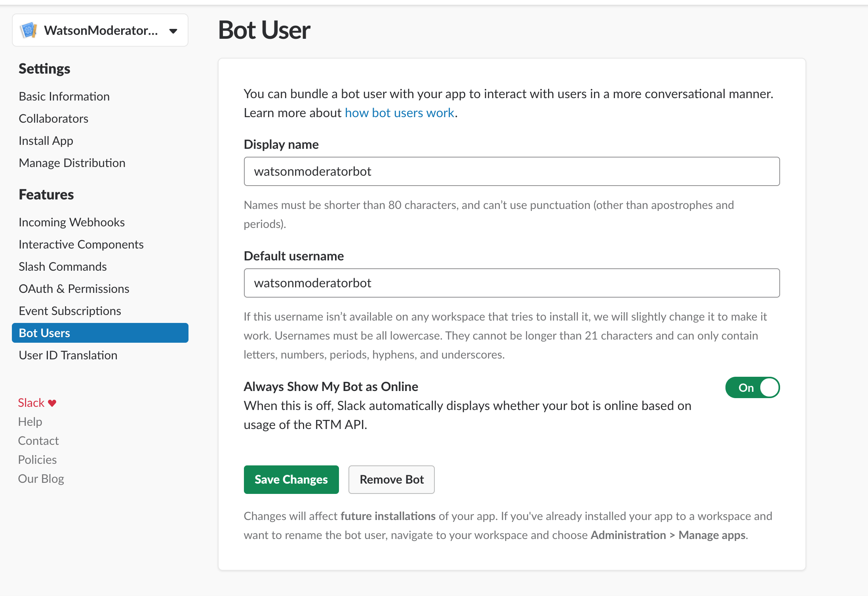This screenshot has width=868, height=596.
Task: Click the Our Blog footer link
Action: coord(41,478)
